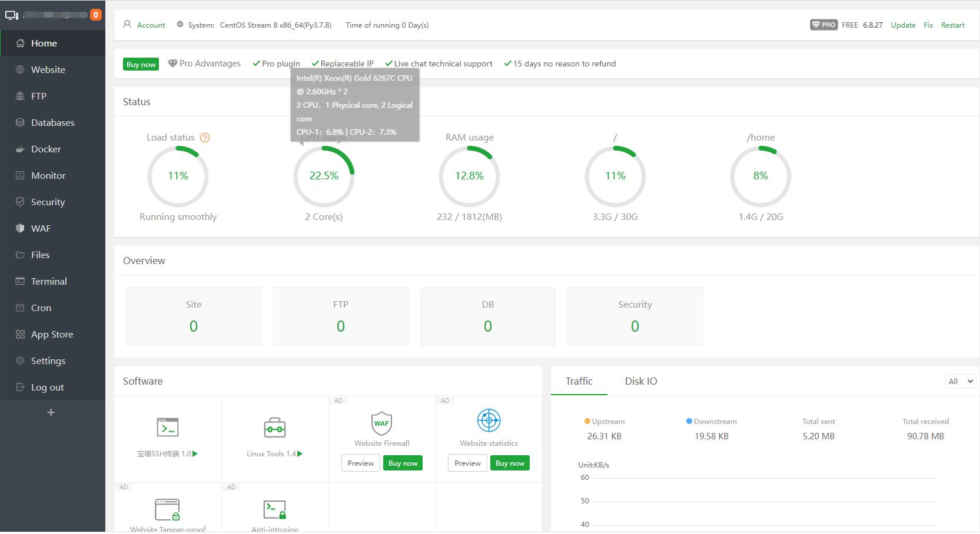Click the Security shield icon in the sidebar
Screen dimensions: 980x534
pos(20,202)
